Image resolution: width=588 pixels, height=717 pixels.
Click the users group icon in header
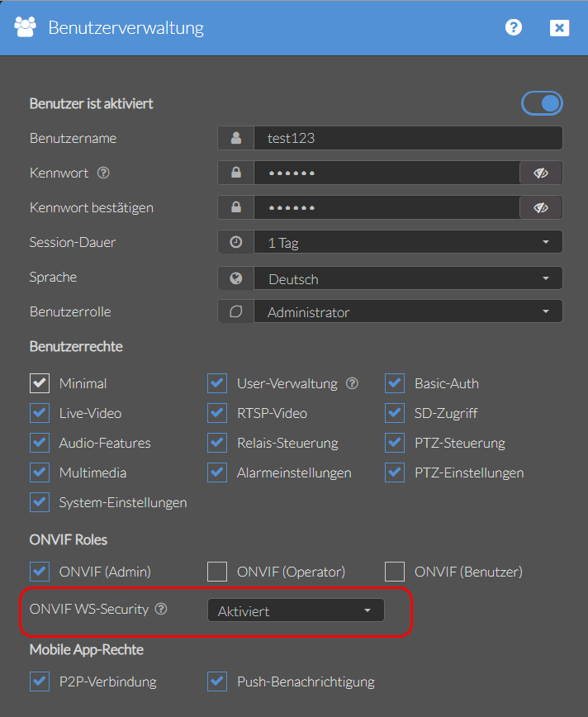tap(25, 27)
